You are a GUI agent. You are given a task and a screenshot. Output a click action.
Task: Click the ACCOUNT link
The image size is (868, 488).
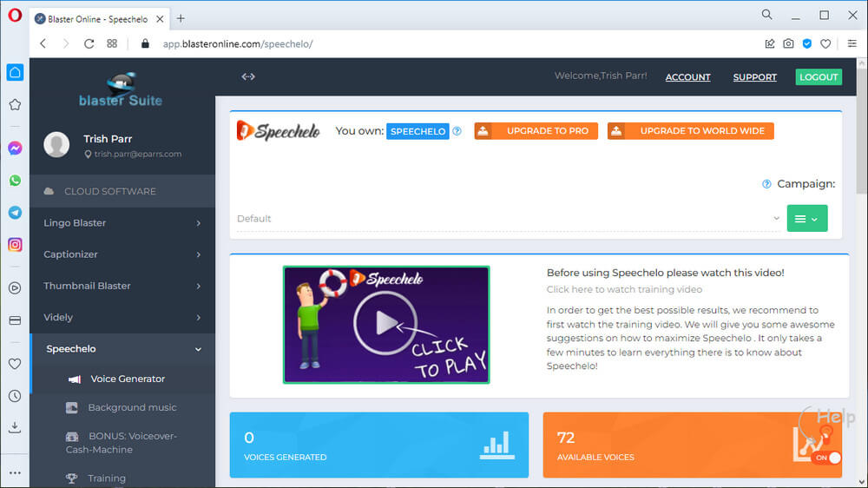[687, 77]
